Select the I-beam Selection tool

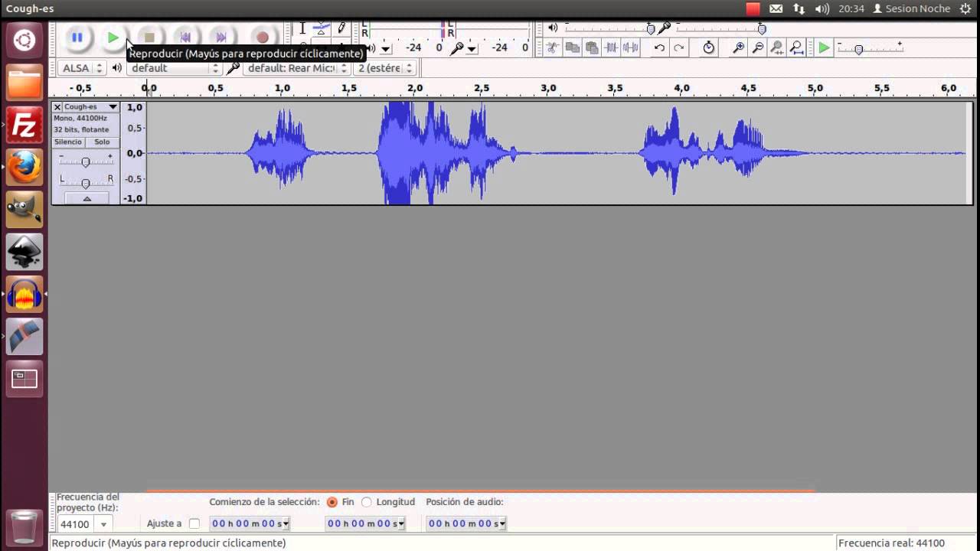click(x=302, y=28)
